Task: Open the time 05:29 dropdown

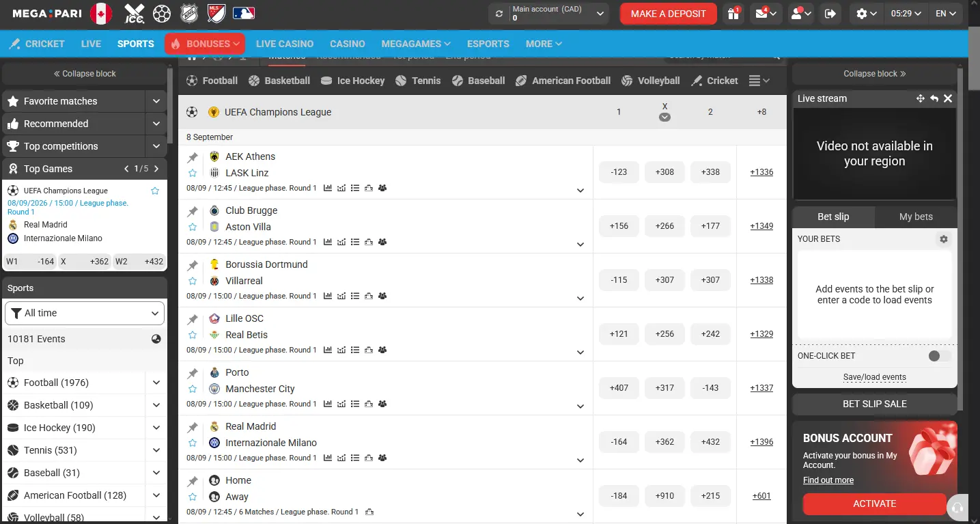Action: click(x=906, y=14)
